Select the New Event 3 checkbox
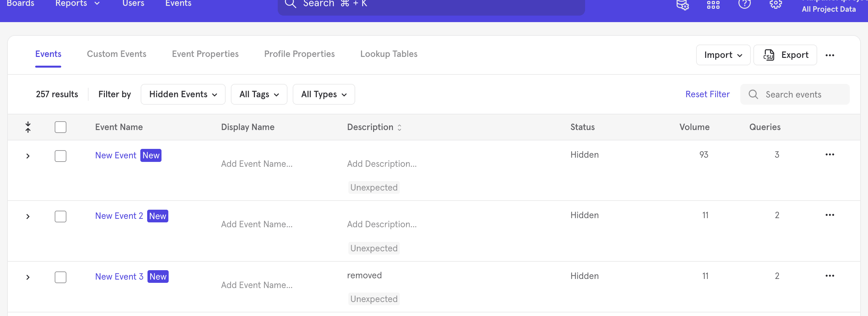This screenshot has height=316, width=868. [61, 277]
